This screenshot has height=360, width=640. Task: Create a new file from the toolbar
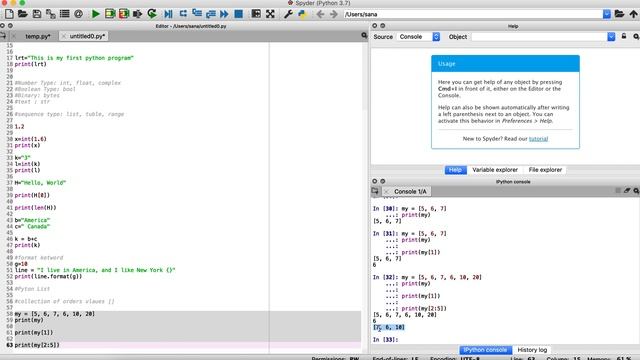pyautogui.click(x=9, y=14)
